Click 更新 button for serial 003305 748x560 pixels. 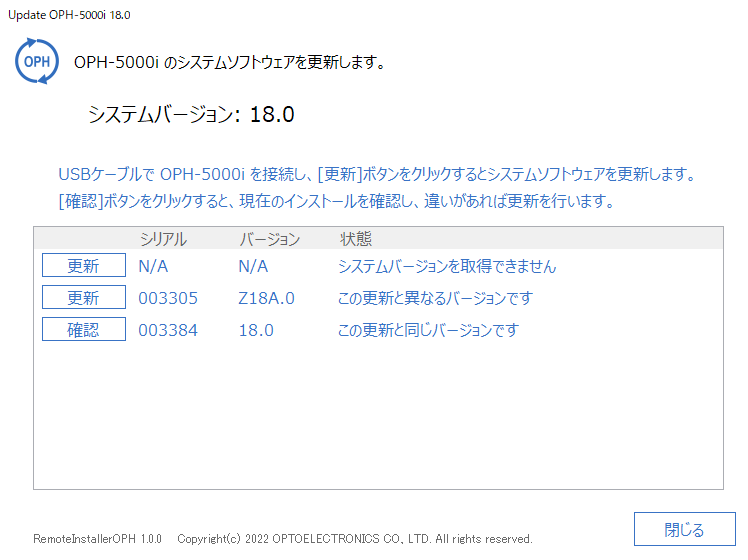coord(84,297)
